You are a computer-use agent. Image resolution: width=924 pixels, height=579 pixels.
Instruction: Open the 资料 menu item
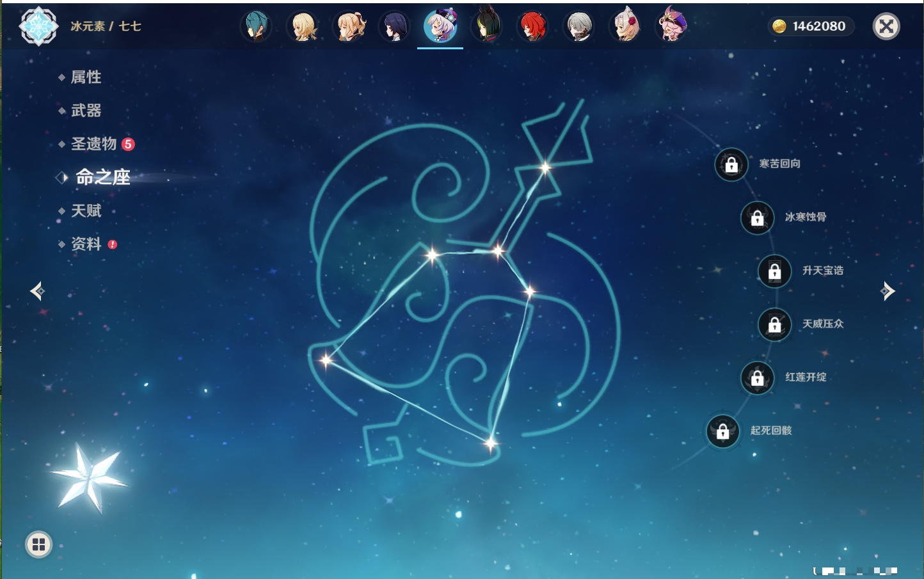[x=86, y=244]
